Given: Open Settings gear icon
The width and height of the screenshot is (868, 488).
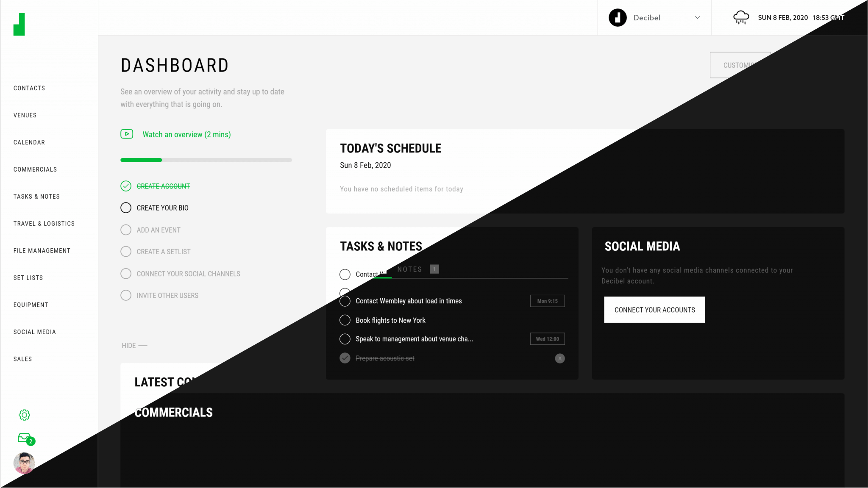Looking at the screenshot, I should click(25, 415).
